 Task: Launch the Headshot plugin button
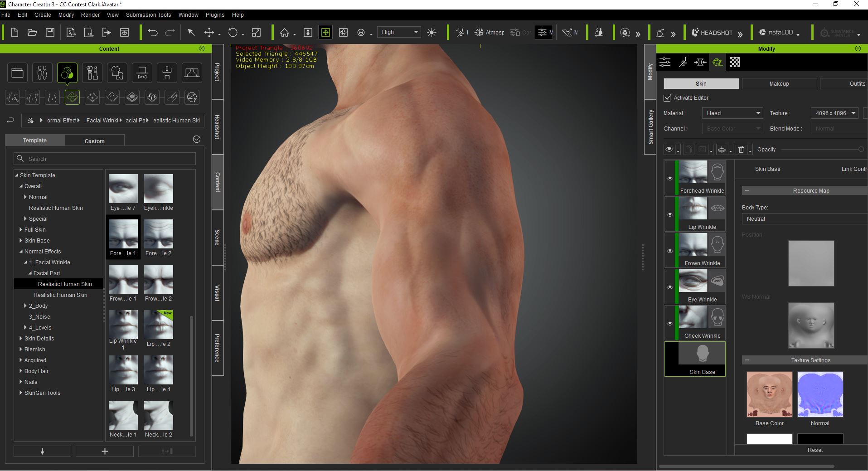pos(712,33)
